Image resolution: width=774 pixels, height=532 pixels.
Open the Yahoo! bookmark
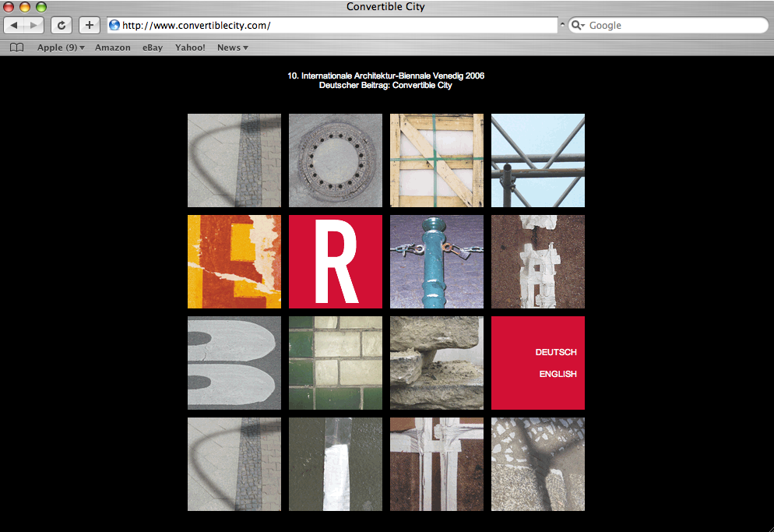point(190,48)
